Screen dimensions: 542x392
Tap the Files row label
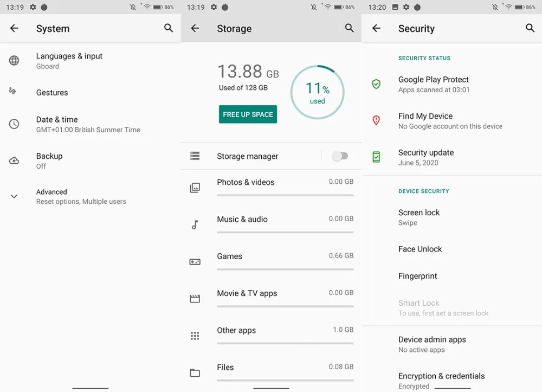click(x=225, y=367)
